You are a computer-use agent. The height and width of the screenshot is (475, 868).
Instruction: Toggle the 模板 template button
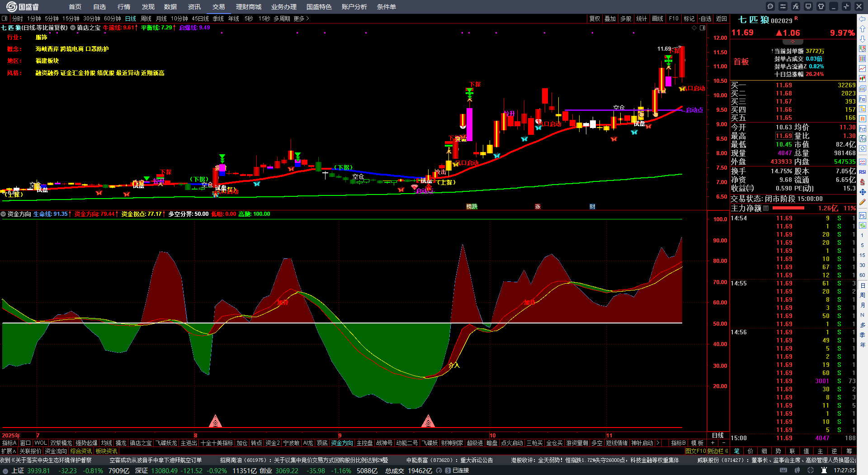[697, 443]
